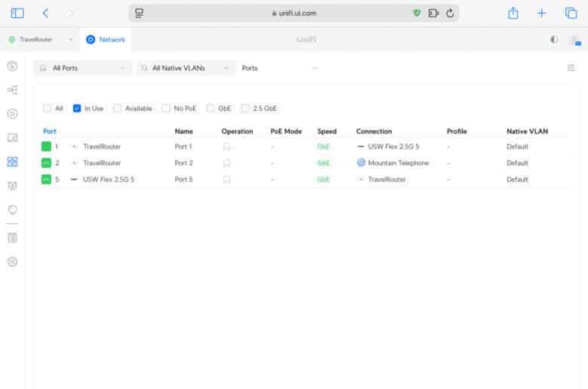
Task: Expand the All Ports filter dropdown
Action: (83, 68)
